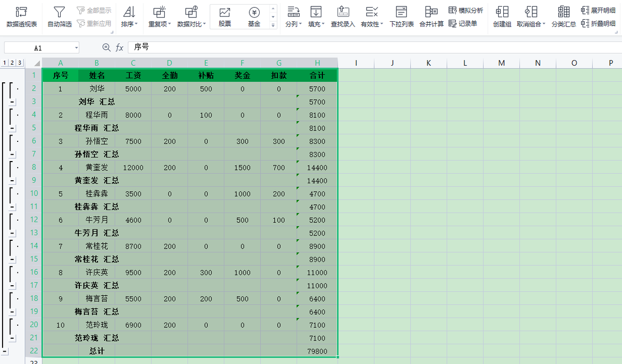The width and height of the screenshot is (622, 364).
Task: Click the 创建组 create group button
Action: click(502, 17)
